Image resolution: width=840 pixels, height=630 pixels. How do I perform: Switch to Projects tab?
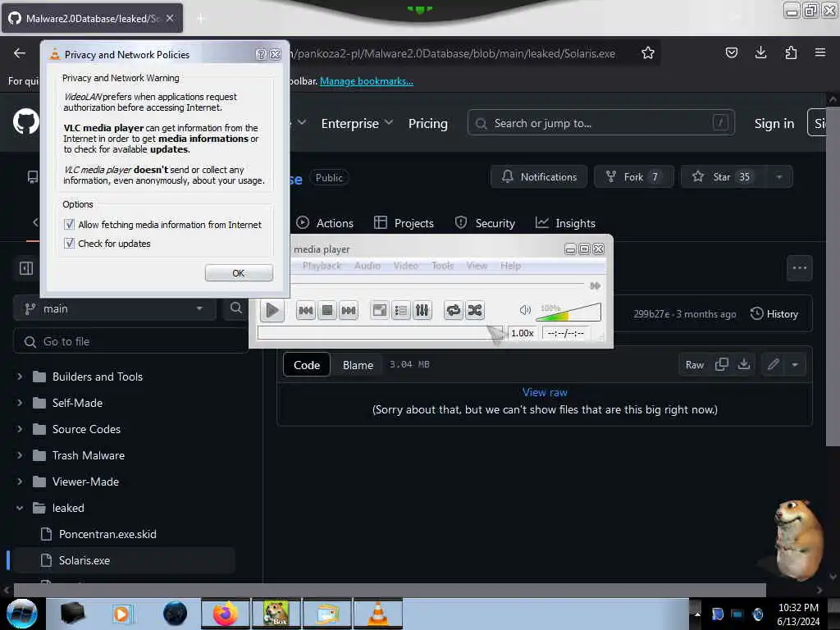click(x=404, y=223)
